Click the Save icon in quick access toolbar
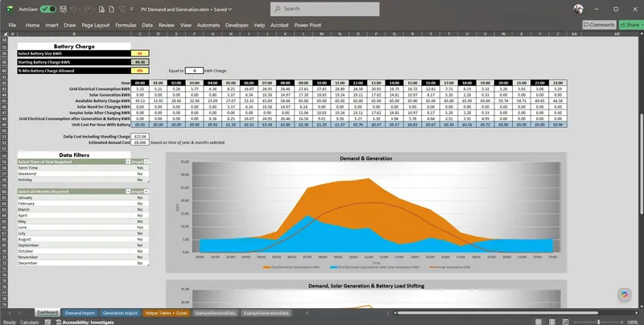This screenshot has height=325, width=644. (x=63, y=9)
